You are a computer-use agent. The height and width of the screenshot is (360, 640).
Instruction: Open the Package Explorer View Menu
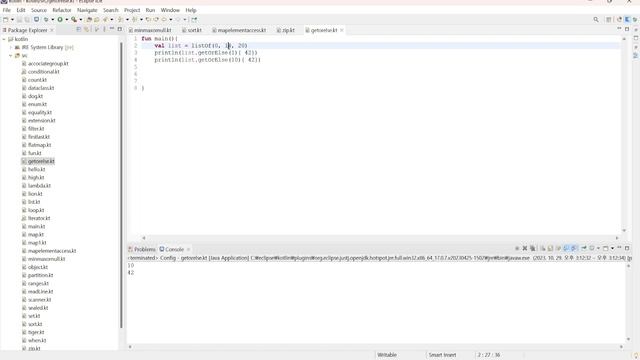[x=104, y=29]
